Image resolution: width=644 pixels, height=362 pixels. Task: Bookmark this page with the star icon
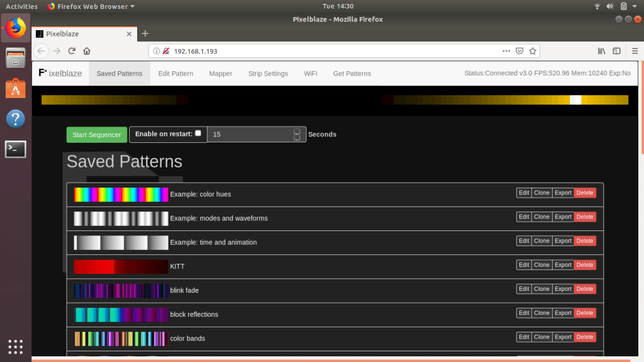533,51
